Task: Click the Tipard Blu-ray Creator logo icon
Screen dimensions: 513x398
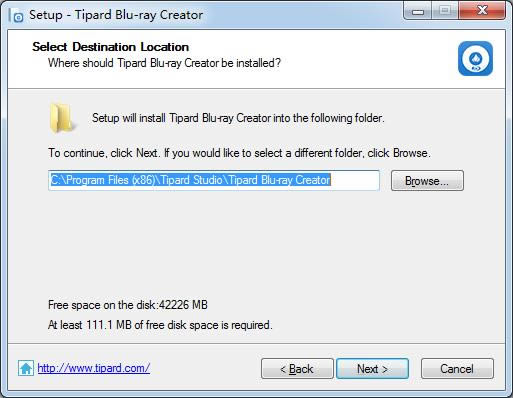Action: [x=475, y=59]
